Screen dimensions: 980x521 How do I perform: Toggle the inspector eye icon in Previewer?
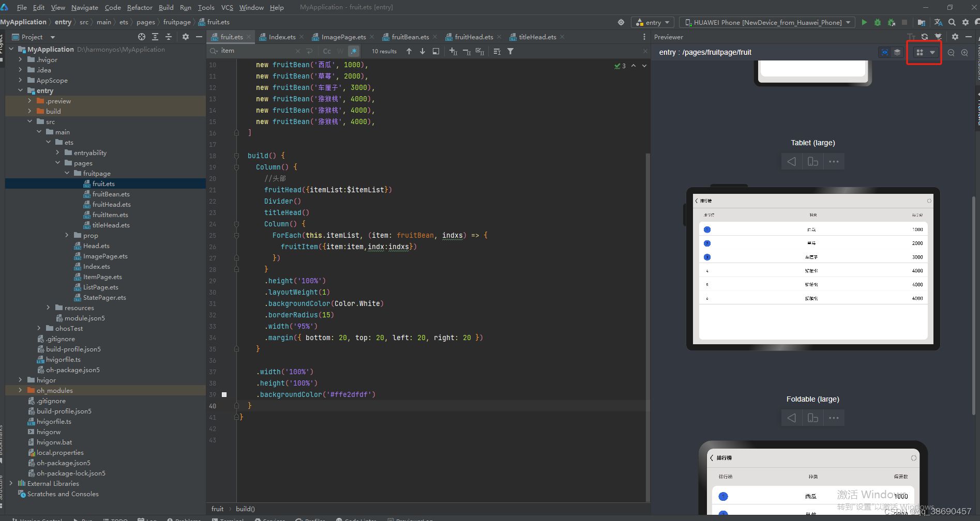pos(885,52)
